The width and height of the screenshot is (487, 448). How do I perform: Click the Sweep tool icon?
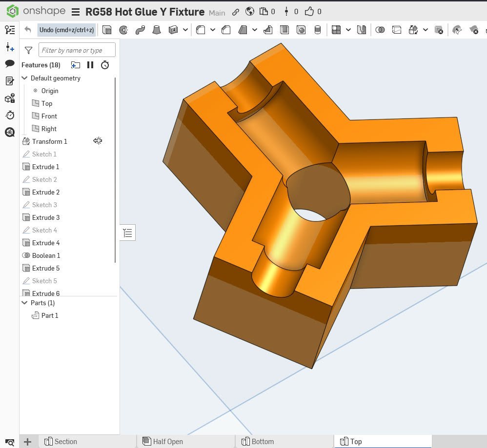click(140, 30)
